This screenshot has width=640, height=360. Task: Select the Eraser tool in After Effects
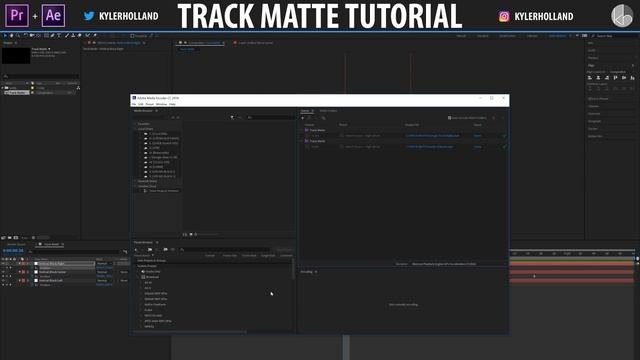(x=80, y=36)
